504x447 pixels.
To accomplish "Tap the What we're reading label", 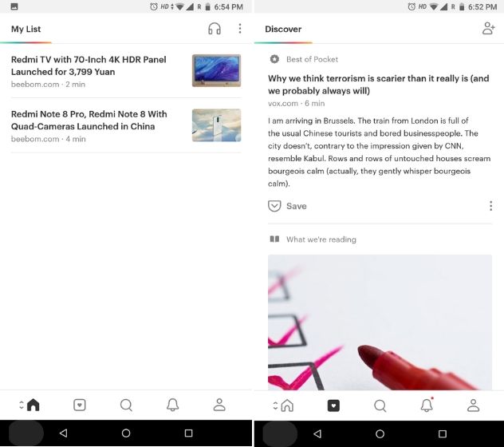I will (x=321, y=239).
